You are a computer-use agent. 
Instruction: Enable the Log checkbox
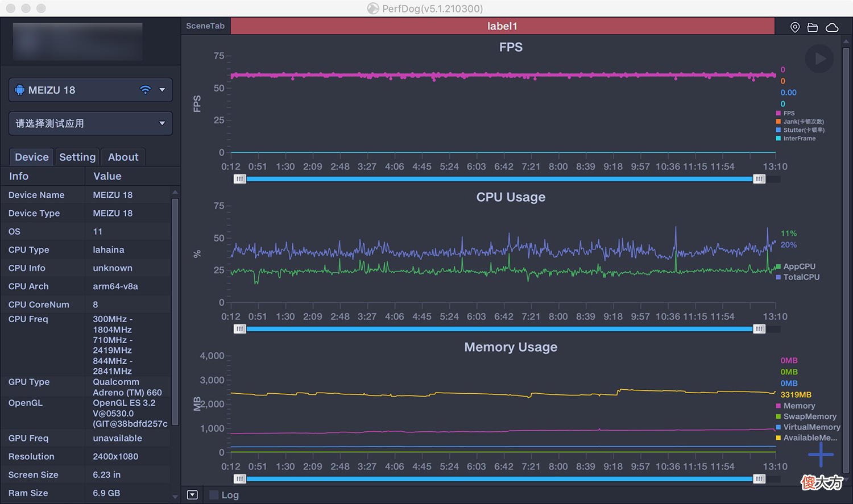tap(214, 495)
